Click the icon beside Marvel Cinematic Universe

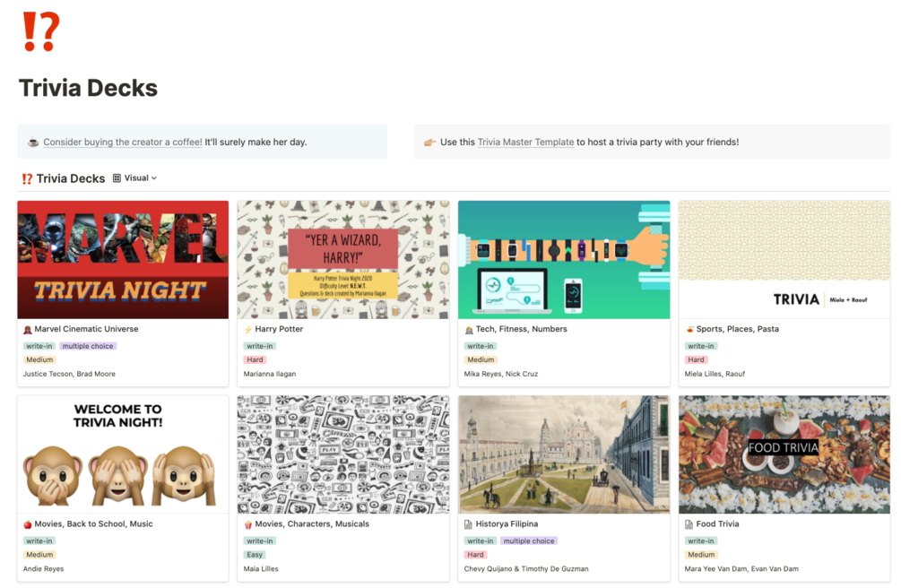[x=27, y=329]
